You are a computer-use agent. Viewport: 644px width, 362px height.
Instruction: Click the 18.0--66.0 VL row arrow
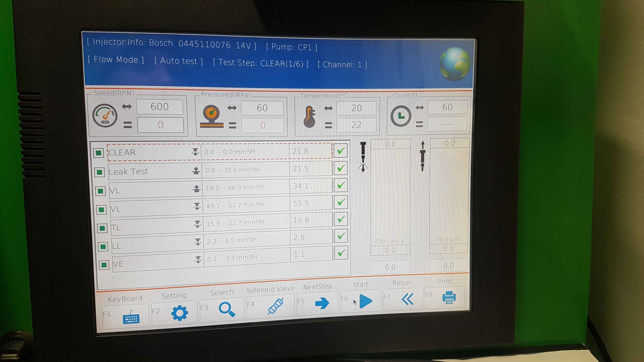click(x=196, y=189)
